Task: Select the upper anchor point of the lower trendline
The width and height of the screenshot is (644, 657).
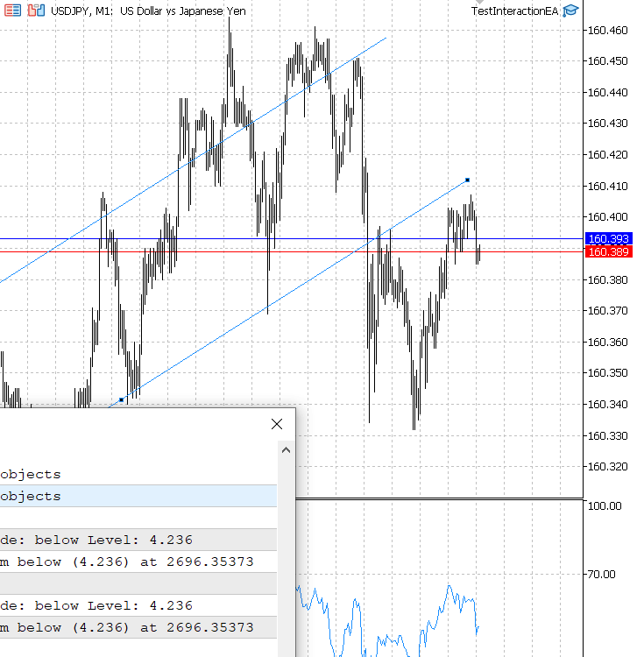Action: tap(468, 180)
